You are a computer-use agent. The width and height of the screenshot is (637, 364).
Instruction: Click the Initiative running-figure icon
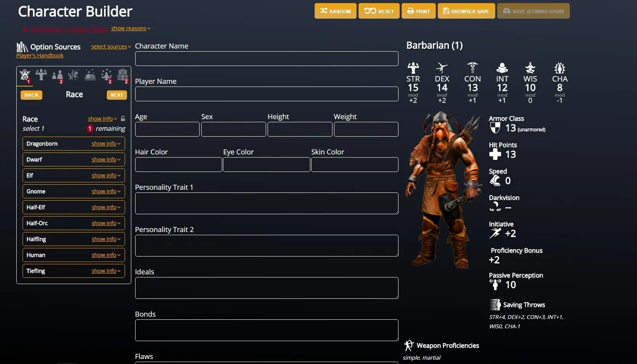point(495,233)
